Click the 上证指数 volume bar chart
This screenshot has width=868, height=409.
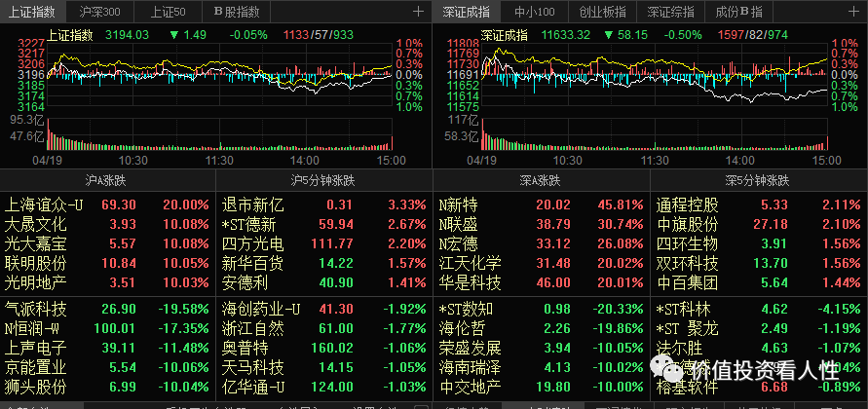coord(220,133)
